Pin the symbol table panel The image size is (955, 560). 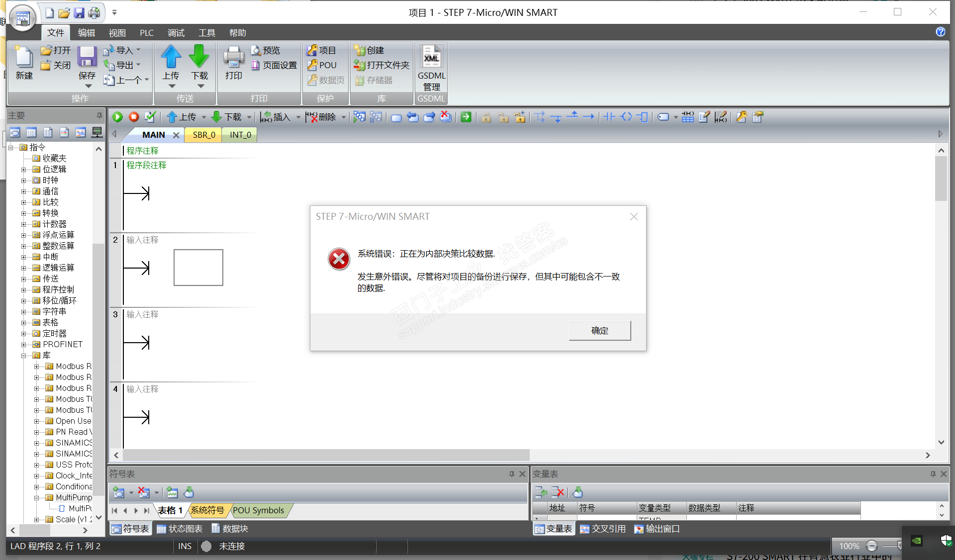(x=511, y=474)
